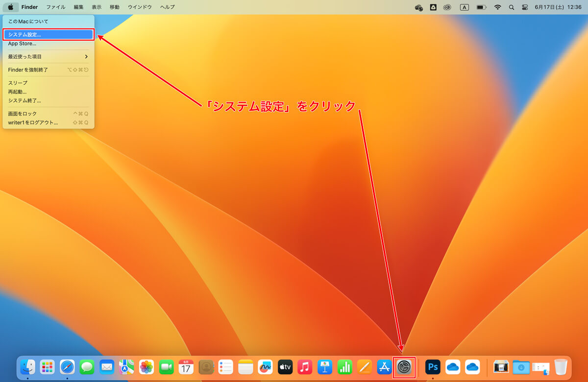The image size is (588, 382).
Task: Open the Photos app icon
Action: (x=147, y=367)
